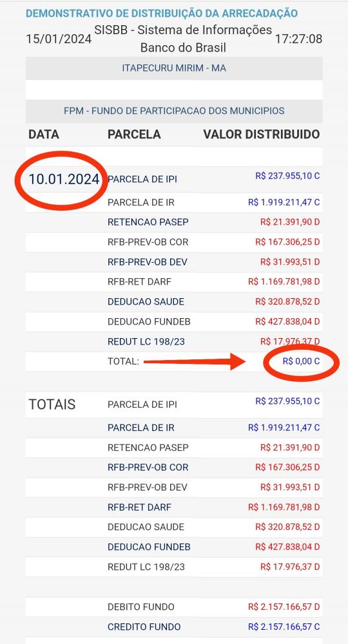Select the PARCELA column header
This screenshot has height=644, width=348.
[x=134, y=135]
